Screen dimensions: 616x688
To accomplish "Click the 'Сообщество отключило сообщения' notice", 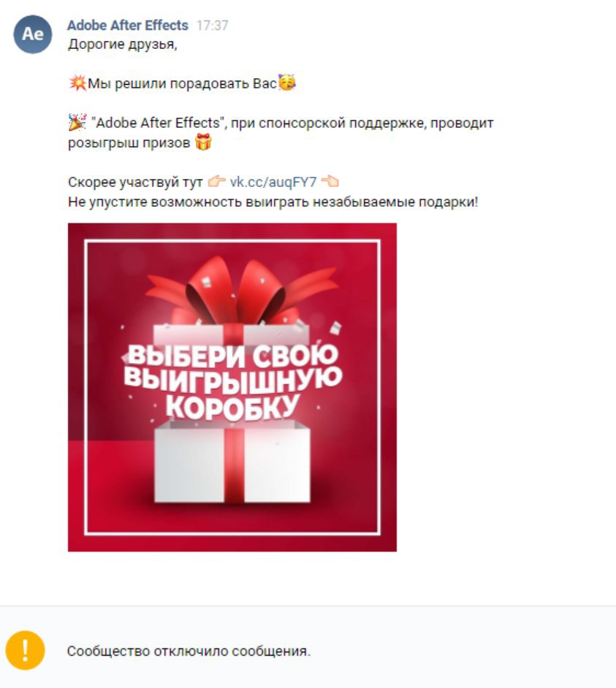I will click(189, 651).
